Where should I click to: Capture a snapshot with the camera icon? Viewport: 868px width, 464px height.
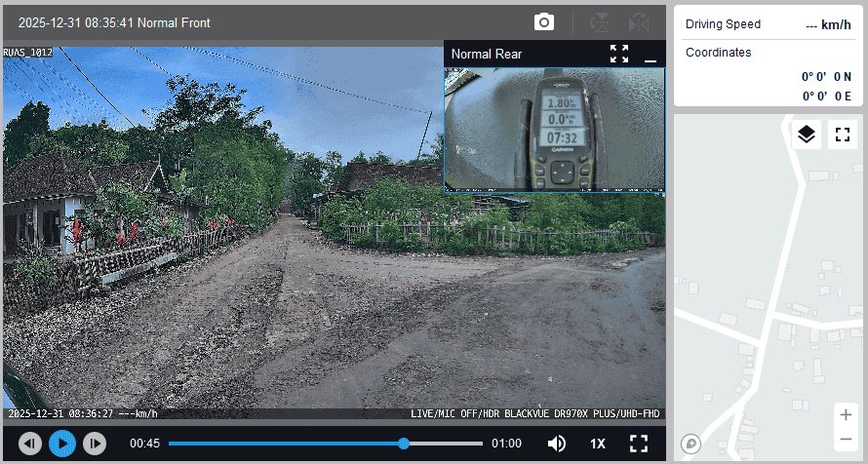(x=543, y=22)
